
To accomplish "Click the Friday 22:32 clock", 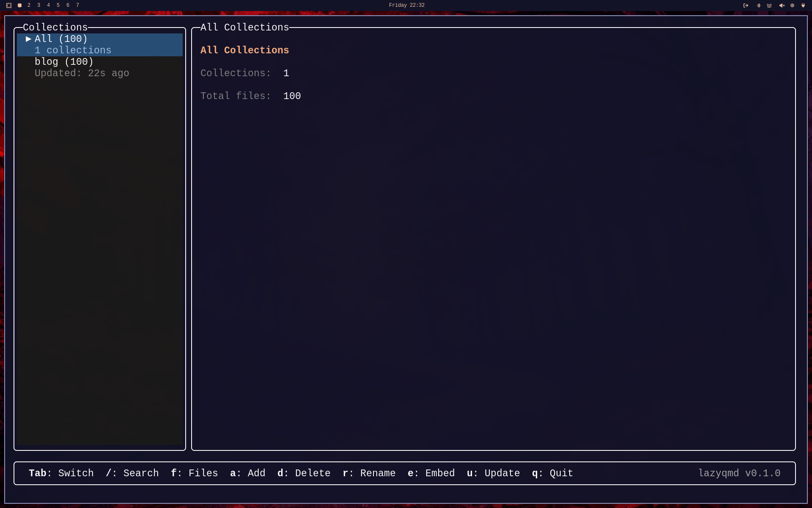I will 406,6.
